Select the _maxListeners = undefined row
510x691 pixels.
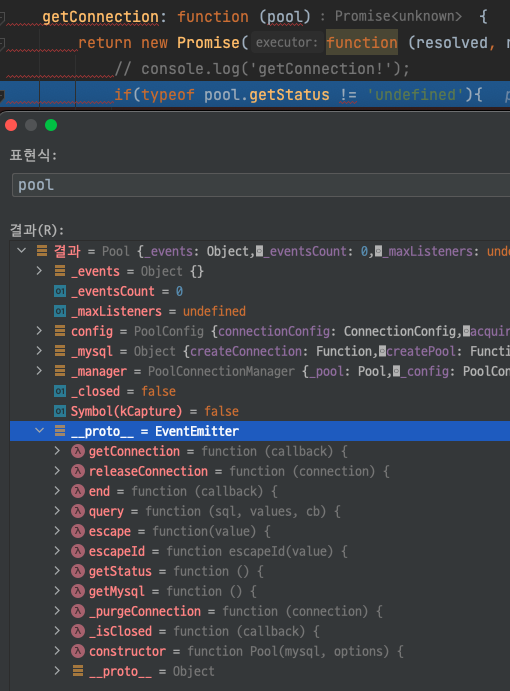point(260,311)
